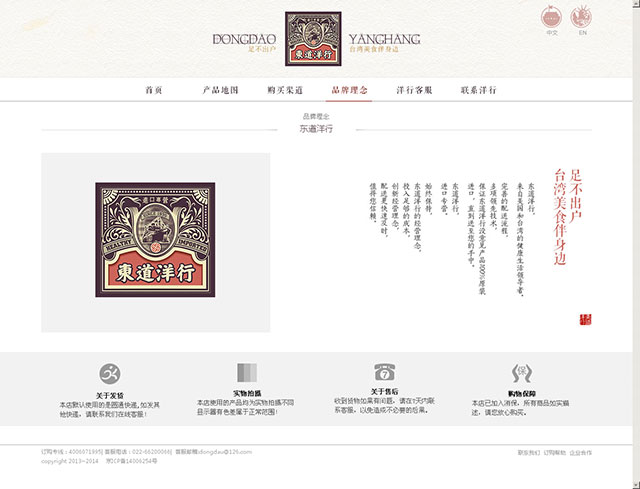The image size is (640, 489).
Task: Click the 企业合作 footer link
Action: coord(580,453)
